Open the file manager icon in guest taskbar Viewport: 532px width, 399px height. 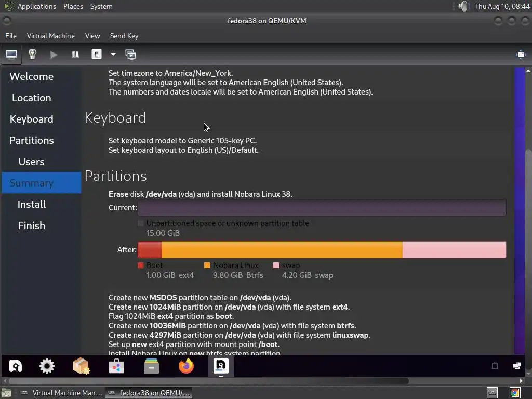coord(151,366)
